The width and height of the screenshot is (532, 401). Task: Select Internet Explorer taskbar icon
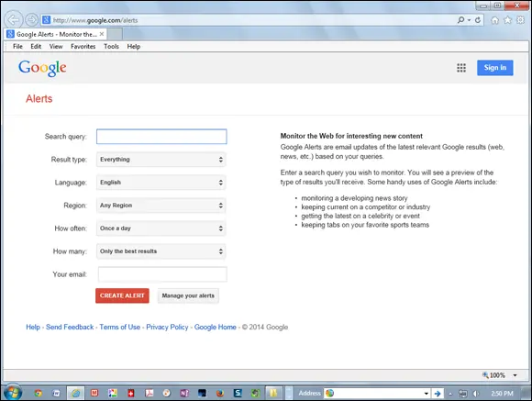point(75,393)
